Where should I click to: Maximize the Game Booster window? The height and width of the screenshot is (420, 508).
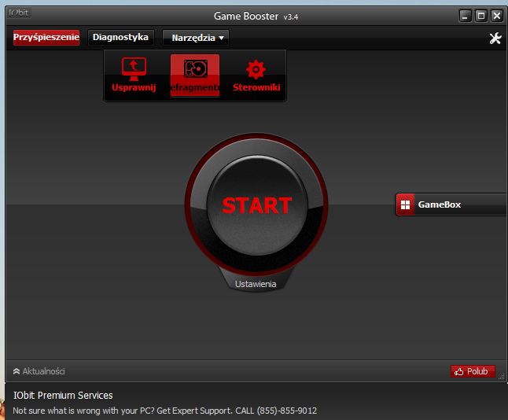(x=481, y=16)
